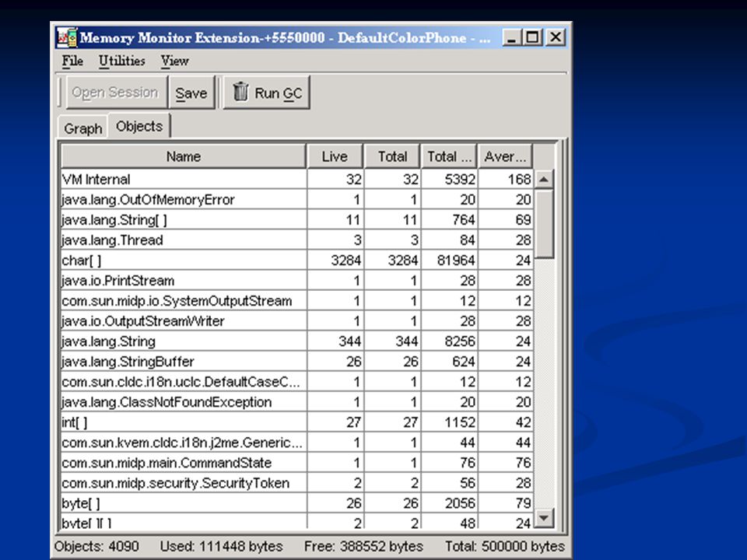
Task: Select the 'java.lang.ClassNotFoundException' row
Action: click(x=296, y=402)
